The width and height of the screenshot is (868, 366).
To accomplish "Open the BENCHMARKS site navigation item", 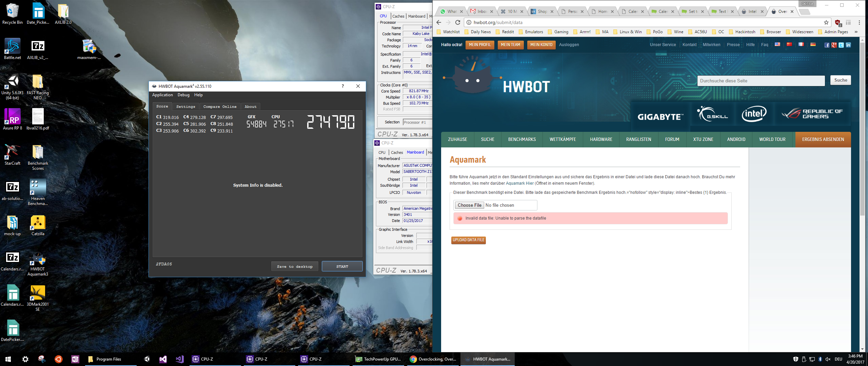I will click(x=522, y=139).
